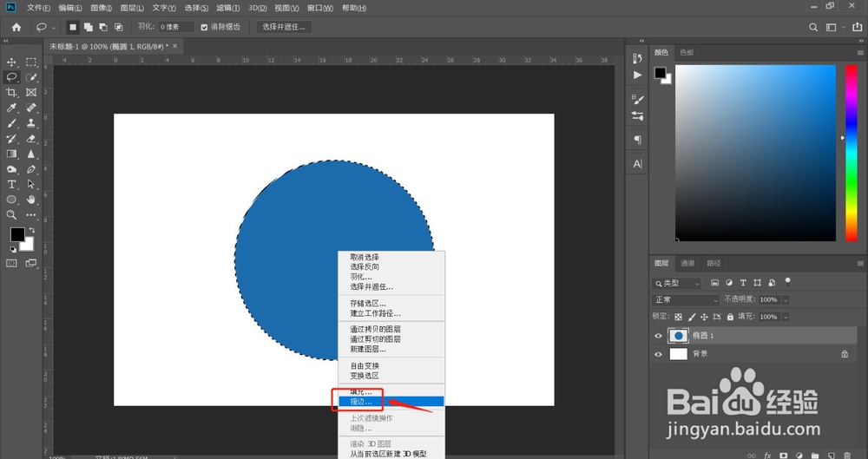Click the 选择并遮住... button
The width and height of the screenshot is (868, 459).
[284, 27]
